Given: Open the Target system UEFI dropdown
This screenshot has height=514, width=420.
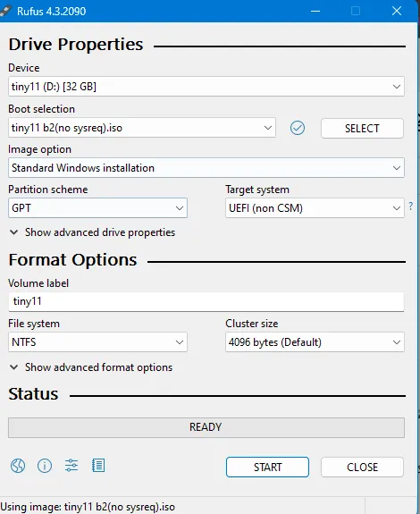Looking at the screenshot, I should pos(315,207).
